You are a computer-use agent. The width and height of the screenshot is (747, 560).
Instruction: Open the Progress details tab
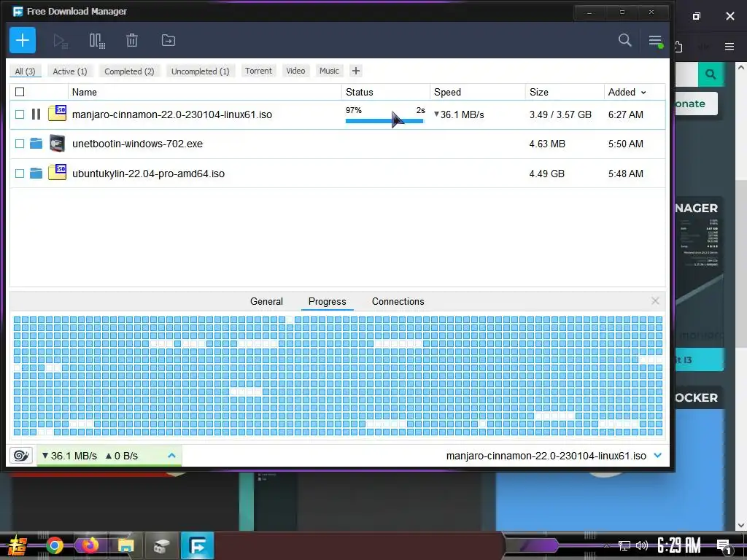tap(328, 301)
